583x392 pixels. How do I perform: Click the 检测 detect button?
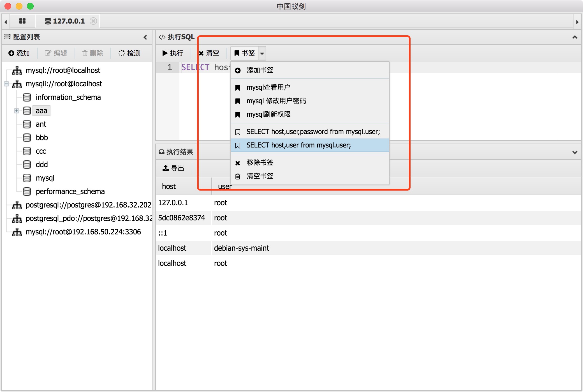[129, 53]
